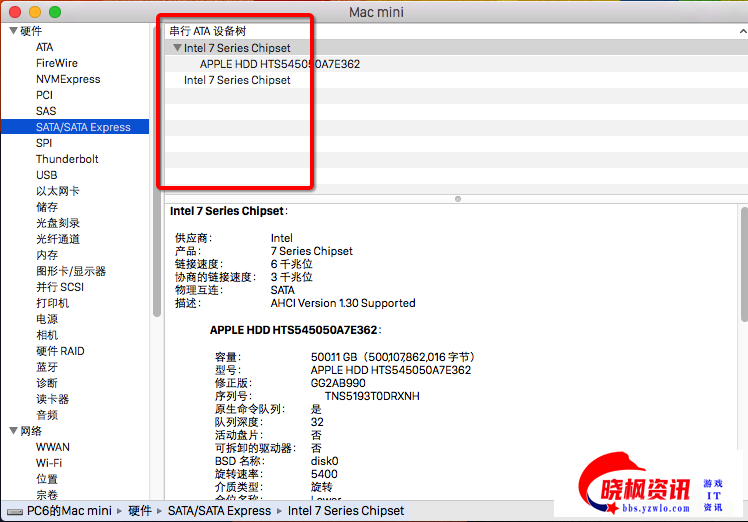Click the negotiated speed value 3 千兆位
The height and width of the screenshot is (522, 748).
291,277
